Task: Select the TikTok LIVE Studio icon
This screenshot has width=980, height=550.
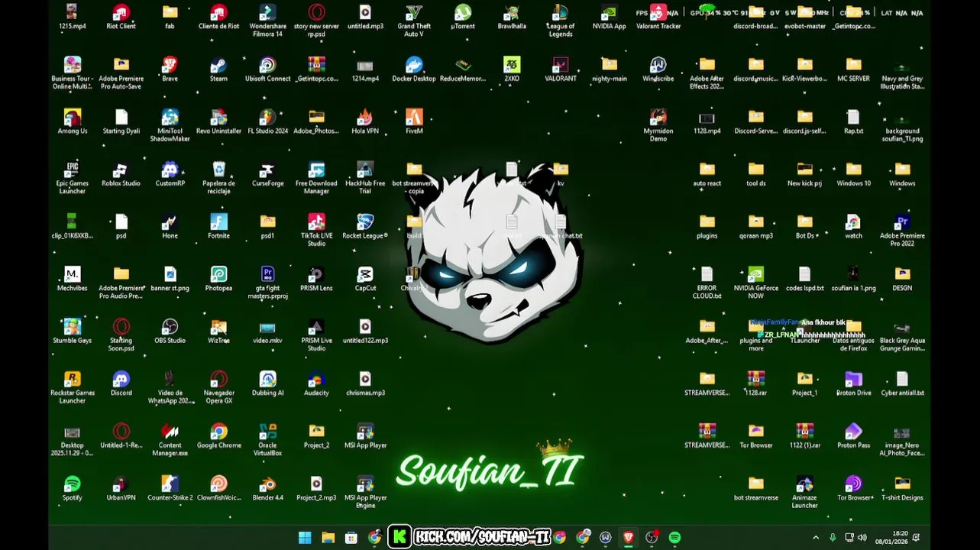Action: click(x=316, y=231)
